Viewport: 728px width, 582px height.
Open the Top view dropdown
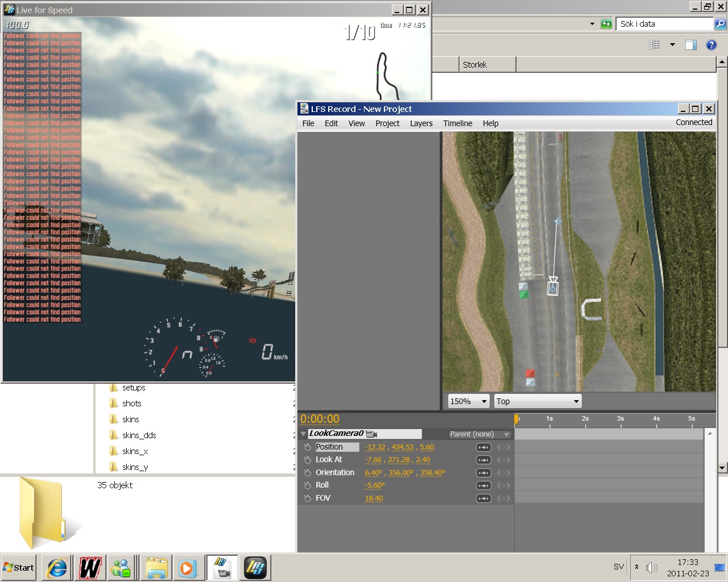538,401
